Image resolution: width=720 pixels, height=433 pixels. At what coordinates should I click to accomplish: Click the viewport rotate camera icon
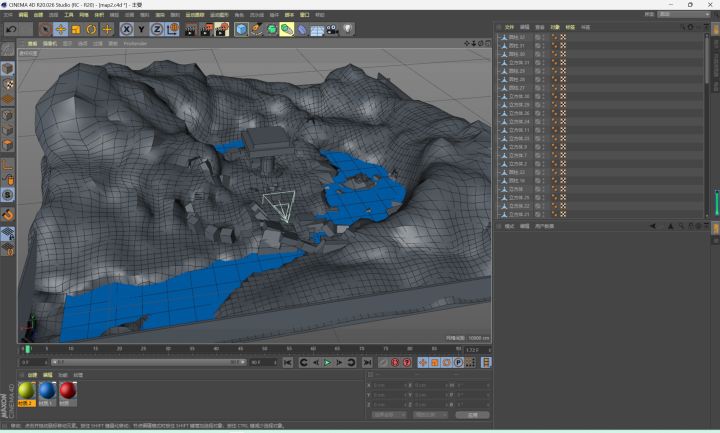click(x=480, y=43)
